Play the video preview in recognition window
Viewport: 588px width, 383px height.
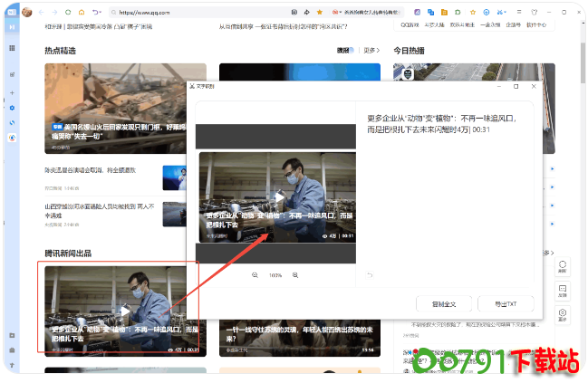point(279,196)
